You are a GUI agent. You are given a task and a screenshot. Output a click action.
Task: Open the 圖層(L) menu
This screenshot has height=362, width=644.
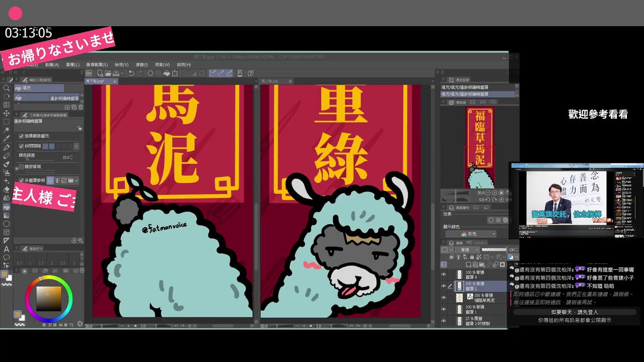[x=73, y=65]
